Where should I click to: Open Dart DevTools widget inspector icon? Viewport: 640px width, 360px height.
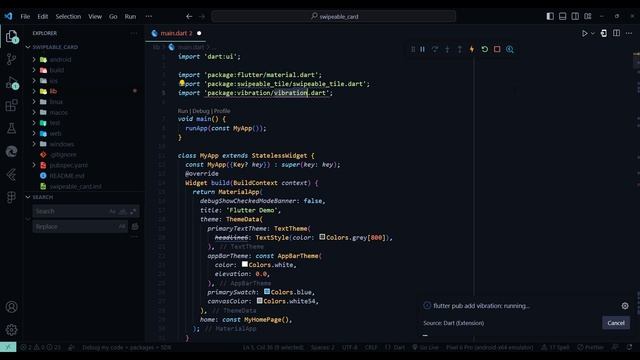(510, 49)
